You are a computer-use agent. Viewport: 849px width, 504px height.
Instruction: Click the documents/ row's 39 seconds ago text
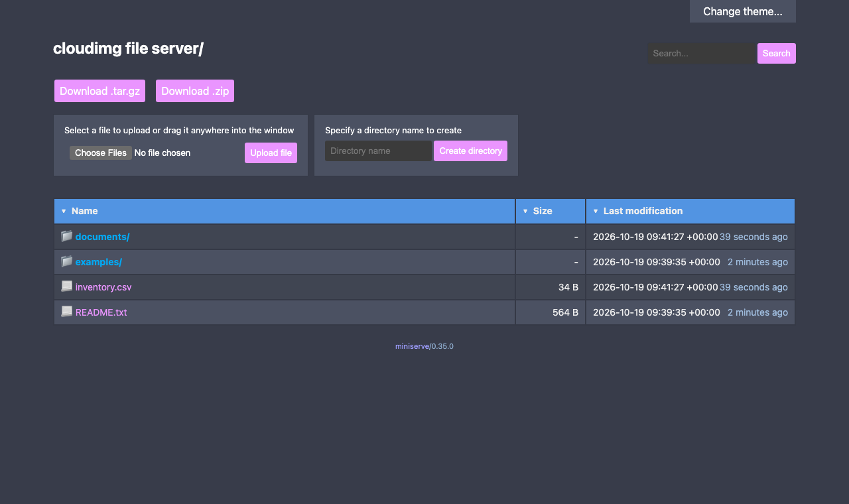[x=753, y=237]
